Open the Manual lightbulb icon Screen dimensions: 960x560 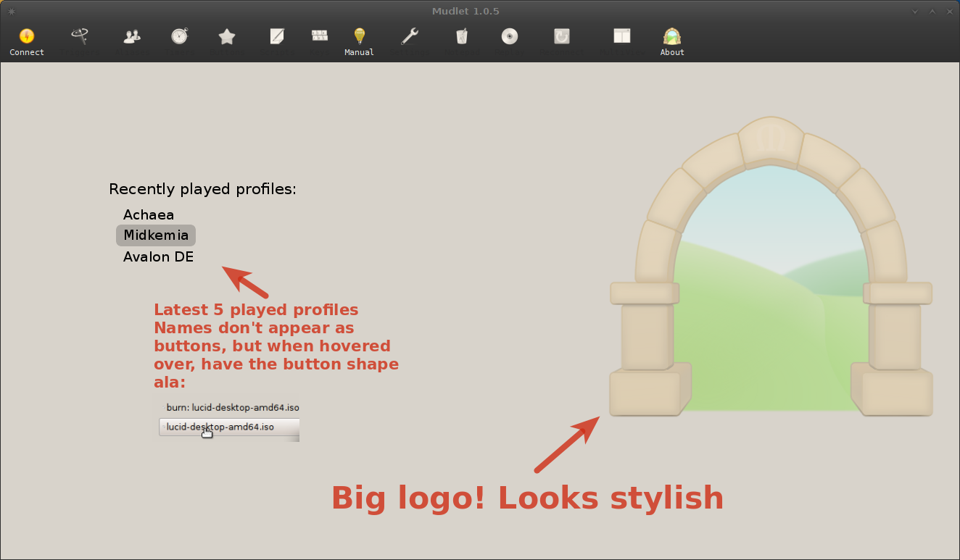point(359,36)
